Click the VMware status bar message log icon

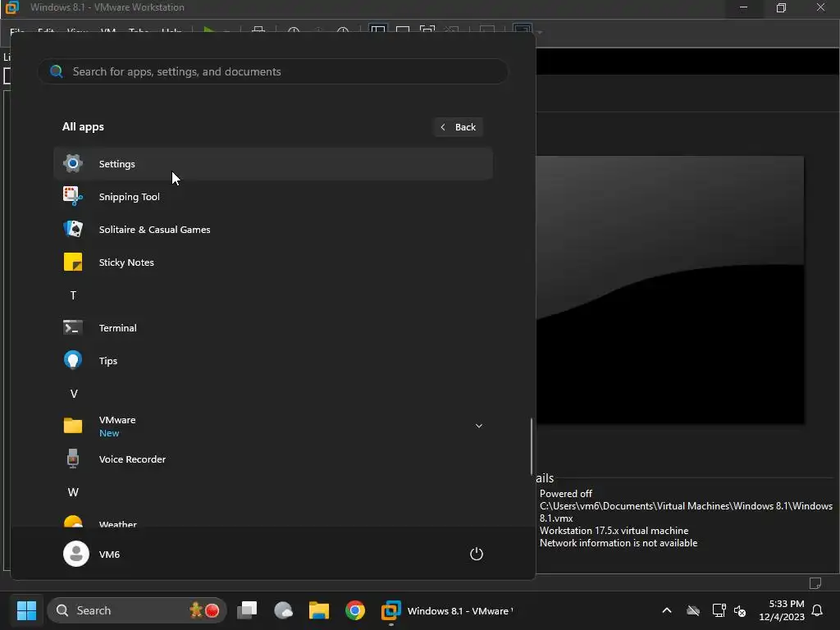815,583
